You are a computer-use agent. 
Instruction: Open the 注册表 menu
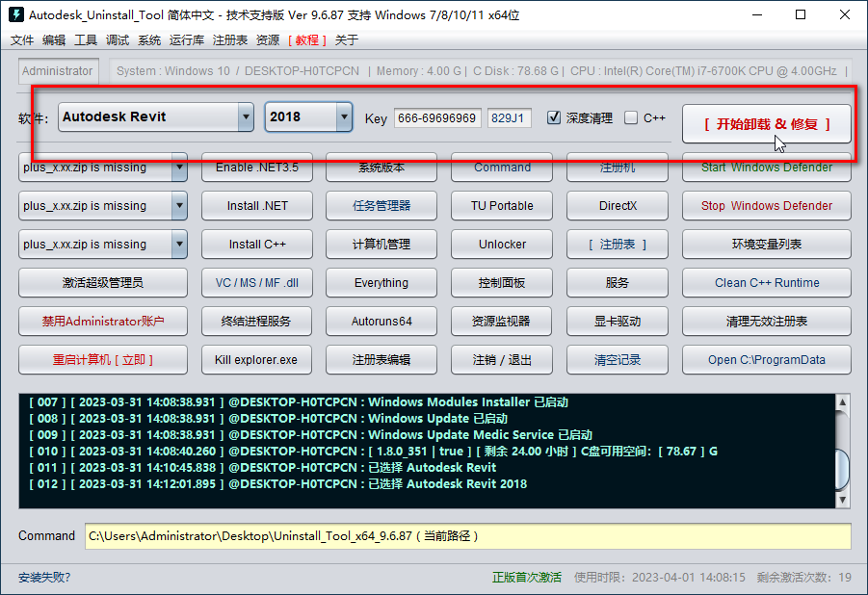click(x=230, y=39)
